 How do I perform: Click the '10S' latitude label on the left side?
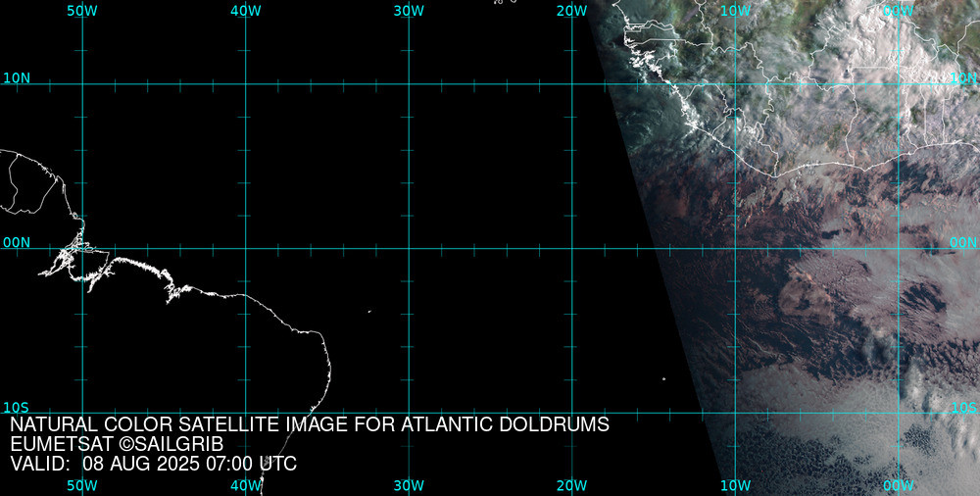[17, 408]
